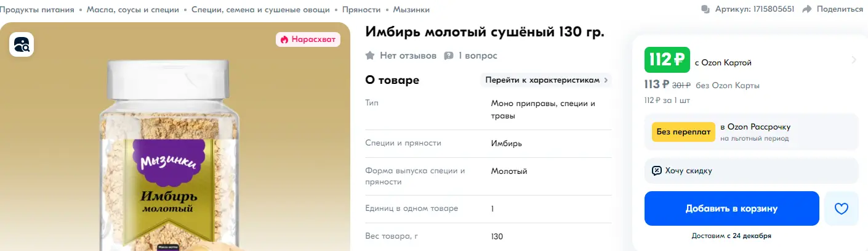Open the Мызинки brand breadcrumb
The image size is (868, 251).
click(411, 9)
